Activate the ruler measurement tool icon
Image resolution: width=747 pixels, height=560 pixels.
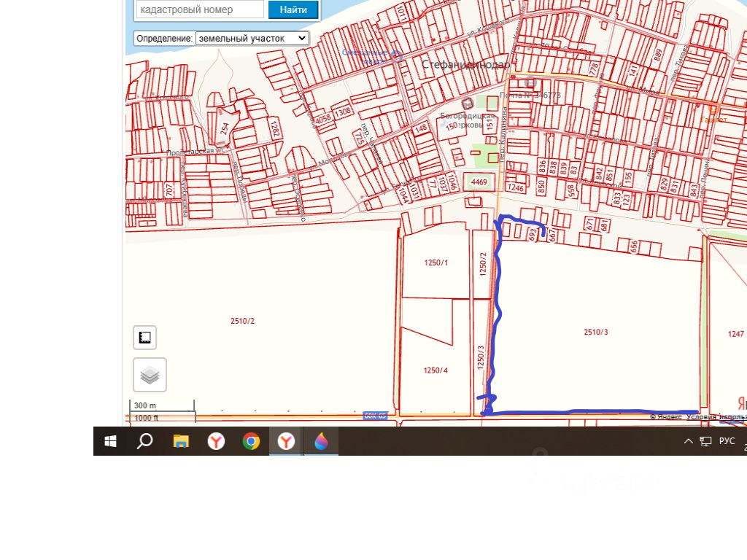point(145,338)
